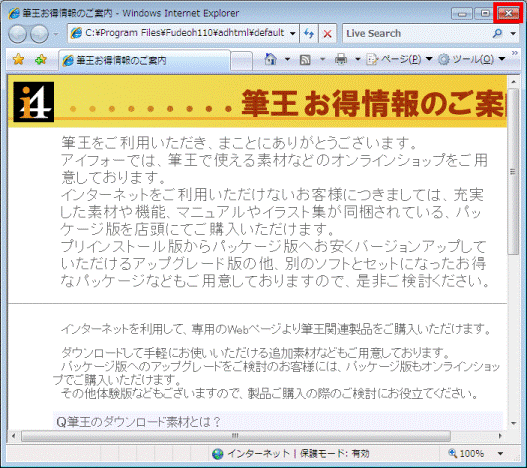Print the page with the printer icon

coord(341,60)
